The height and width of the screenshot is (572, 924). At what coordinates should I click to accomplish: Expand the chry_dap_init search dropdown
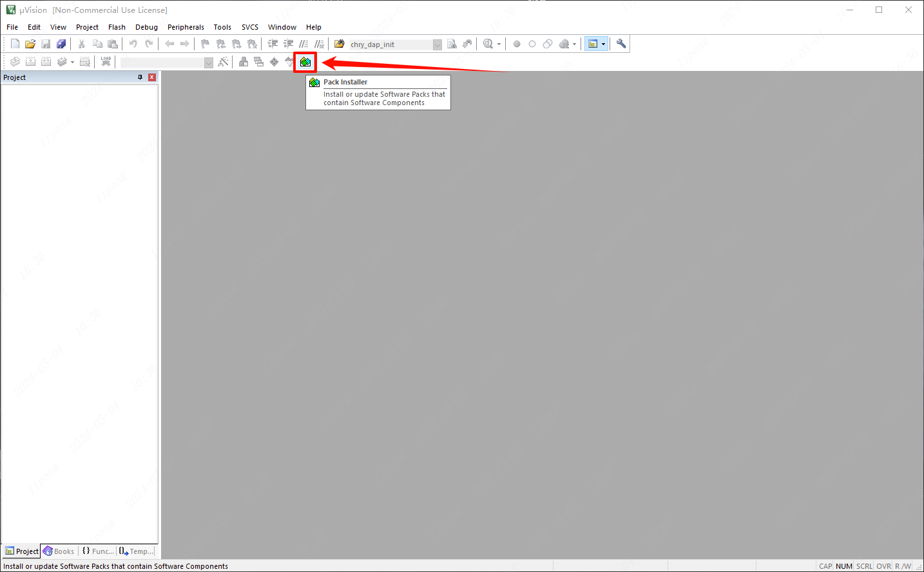tap(438, 44)
